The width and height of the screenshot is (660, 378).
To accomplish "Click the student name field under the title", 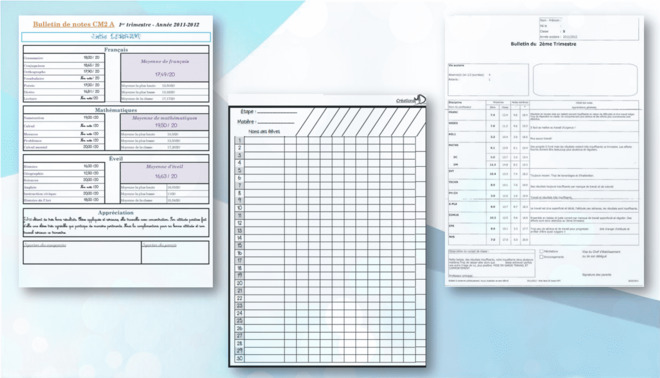I will (116, 37).
